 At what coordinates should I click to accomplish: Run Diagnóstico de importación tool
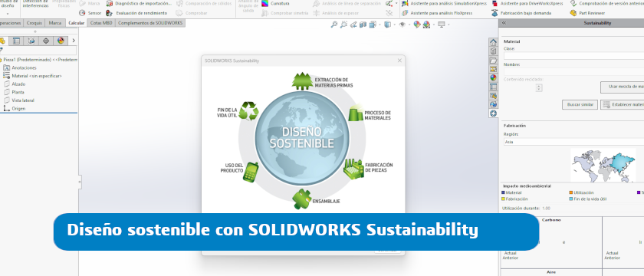point(139,3)
